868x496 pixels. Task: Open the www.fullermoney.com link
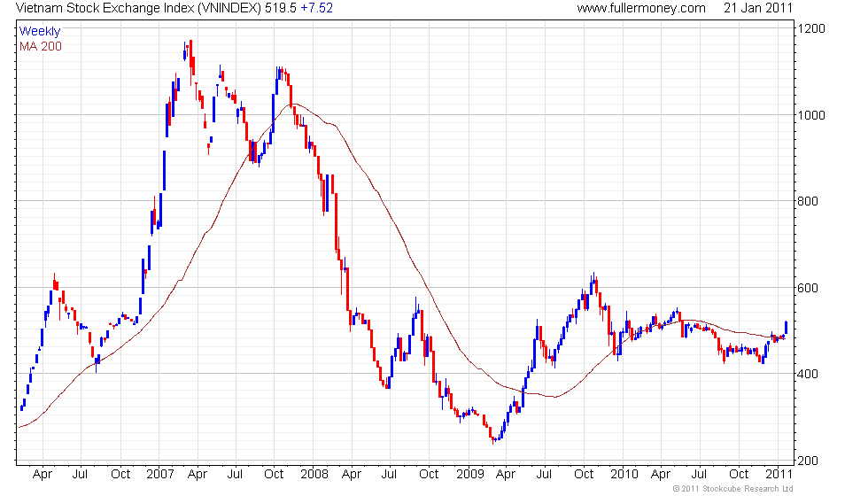pos(641,8)
